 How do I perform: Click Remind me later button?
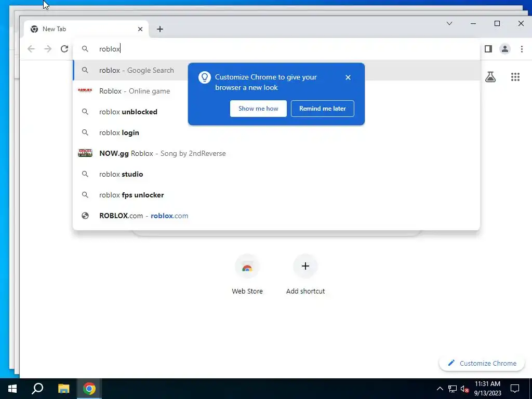(322, 109)
